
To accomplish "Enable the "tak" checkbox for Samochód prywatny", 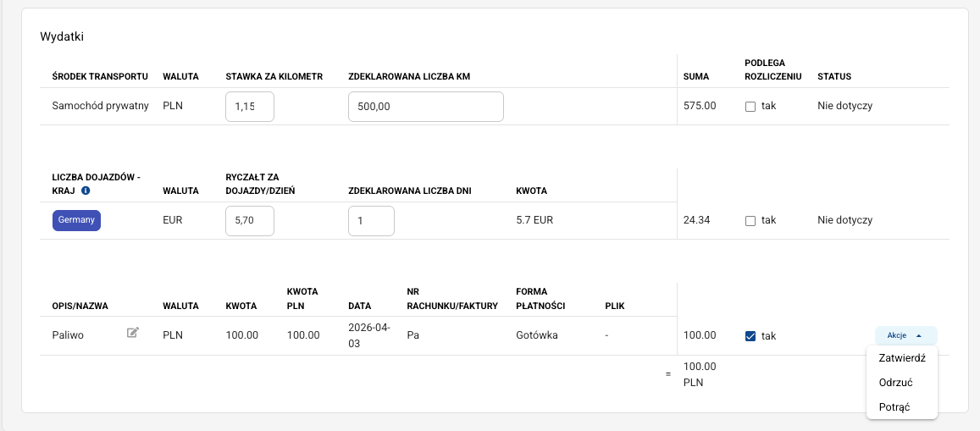I will (x=750, y=107).
